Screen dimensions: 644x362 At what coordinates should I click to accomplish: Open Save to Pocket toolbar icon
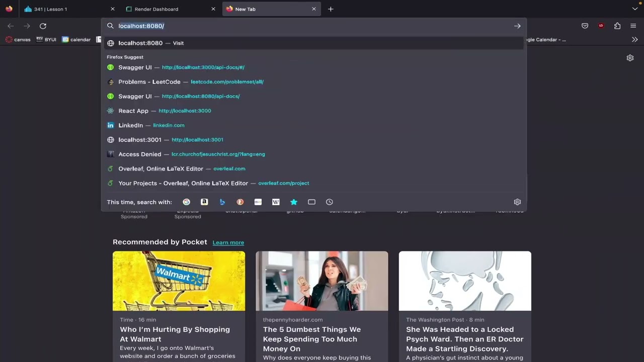[x=585, y=26]
